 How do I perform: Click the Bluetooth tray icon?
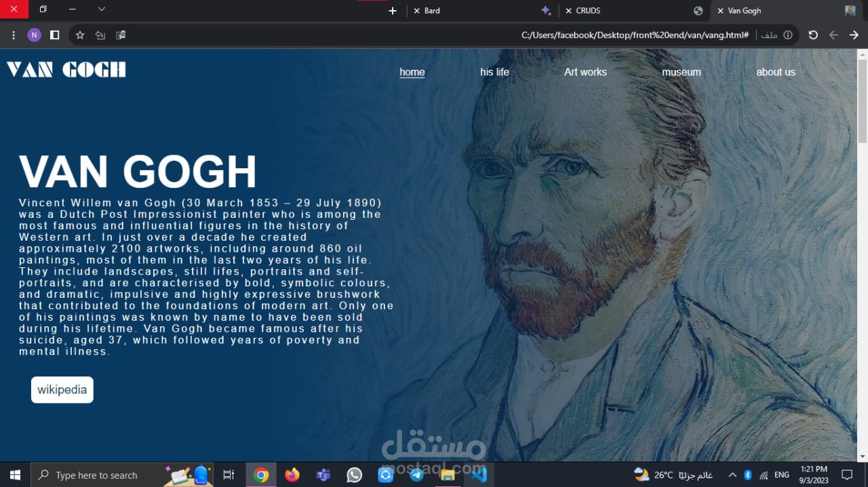[x=748, y=475]
